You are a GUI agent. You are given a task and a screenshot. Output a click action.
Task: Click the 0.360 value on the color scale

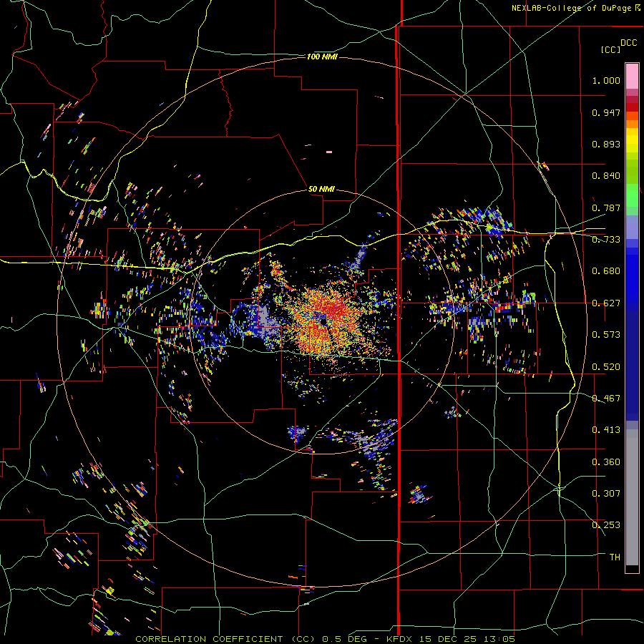(606, 462)
